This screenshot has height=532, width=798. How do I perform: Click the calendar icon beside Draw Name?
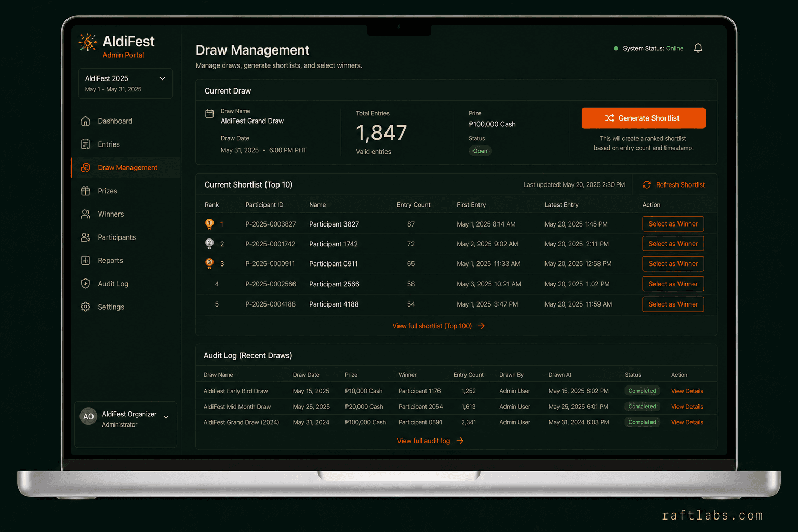(209, 114)
